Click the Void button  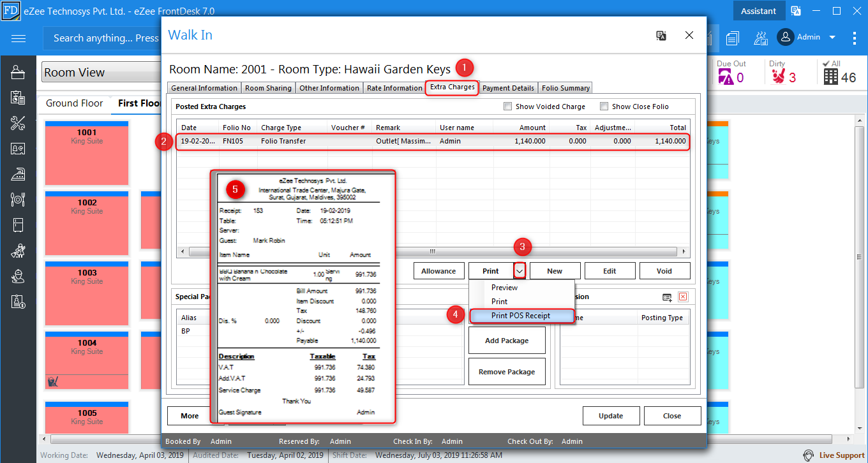[x=664, y=271]
